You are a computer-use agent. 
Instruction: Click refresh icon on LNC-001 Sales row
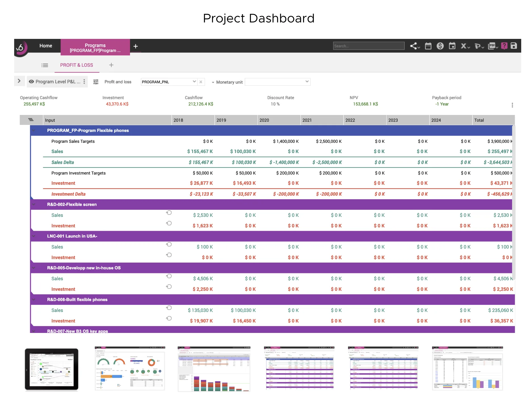pos(169,244)
